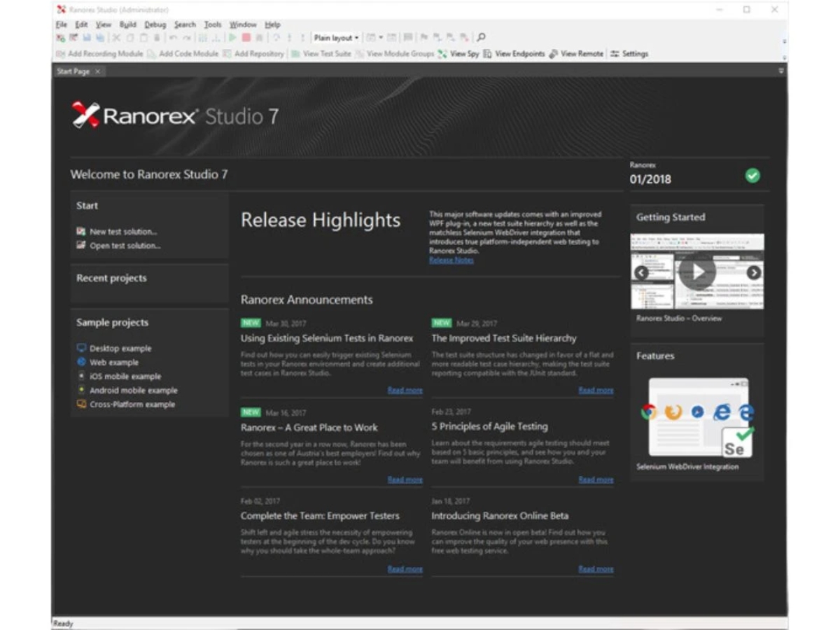Screen dimensions: 840x630
Task: Click Read more under Improved Test Suite Hierarchy
Action: click(596, 391)
